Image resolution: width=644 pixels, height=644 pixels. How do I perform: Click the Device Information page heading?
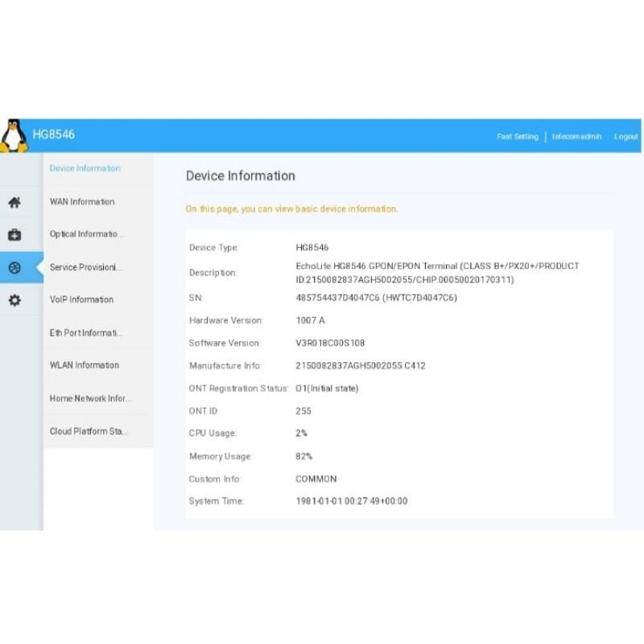240,175
